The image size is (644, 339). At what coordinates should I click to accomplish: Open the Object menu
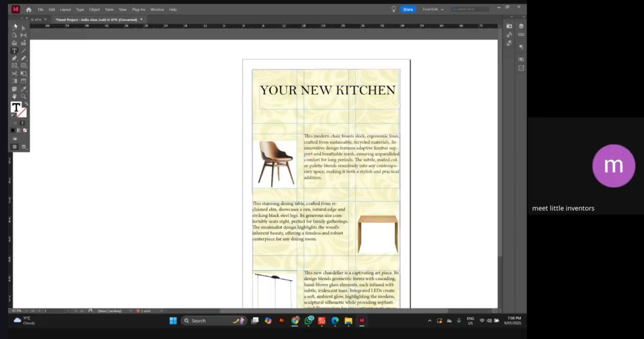coord(94,10)
